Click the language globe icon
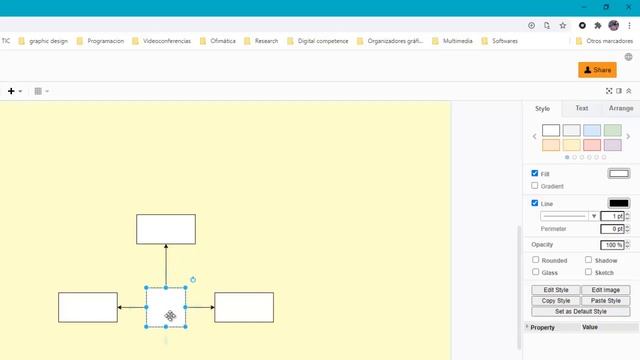 (x=629, y=57)
